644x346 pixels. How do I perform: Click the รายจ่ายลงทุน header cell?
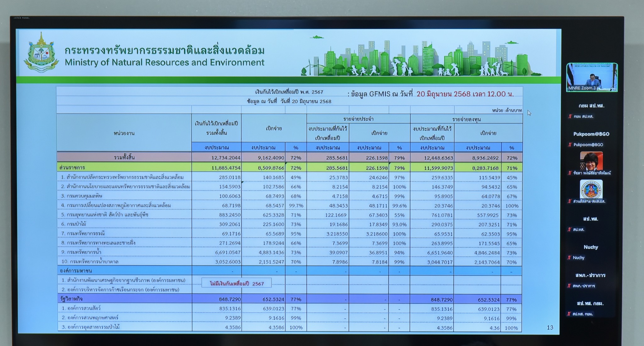click(466, 119)
